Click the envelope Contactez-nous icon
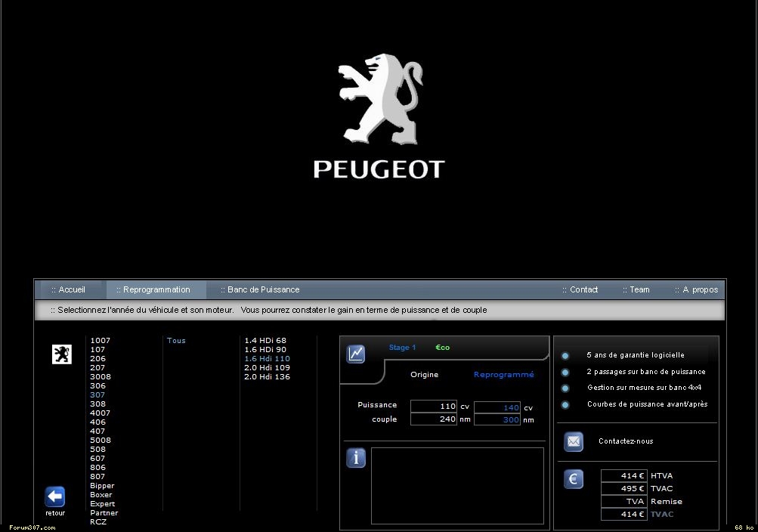This screenshot has width=758, height=532. 574,441
